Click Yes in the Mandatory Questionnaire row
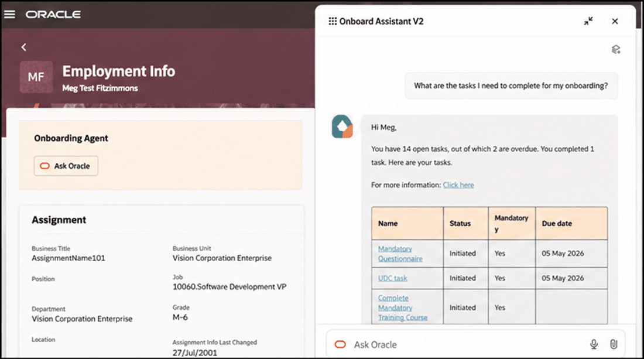 [x=500, y=254]
